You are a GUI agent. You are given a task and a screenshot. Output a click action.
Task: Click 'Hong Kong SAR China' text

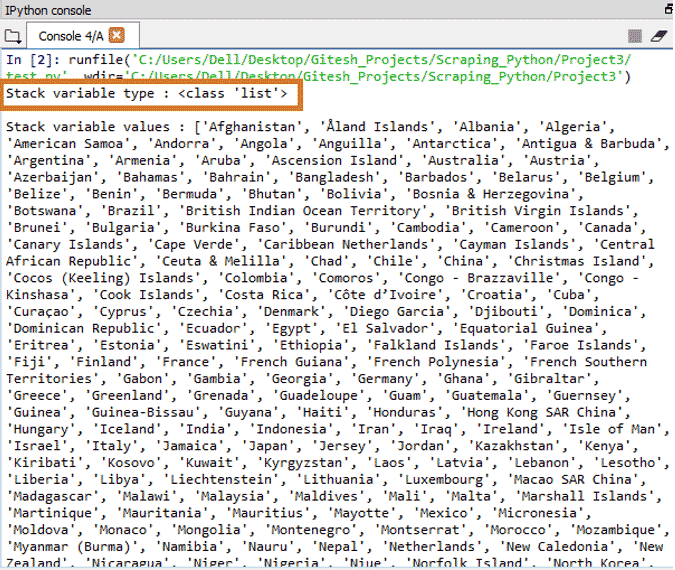pyautogui.click(x=542, y=412)
